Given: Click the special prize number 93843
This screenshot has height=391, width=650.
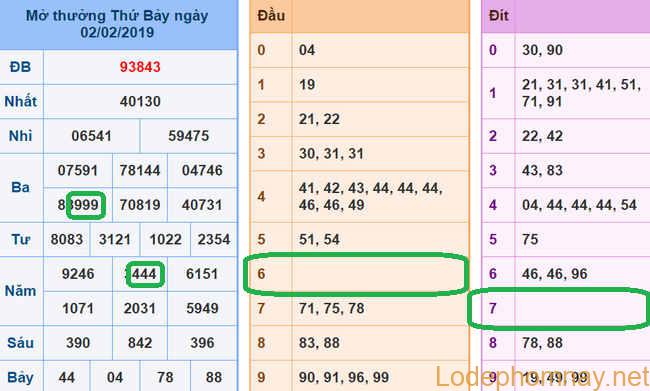Looking at the screenshot, I should pyautogui.click(x=140, y=67).
